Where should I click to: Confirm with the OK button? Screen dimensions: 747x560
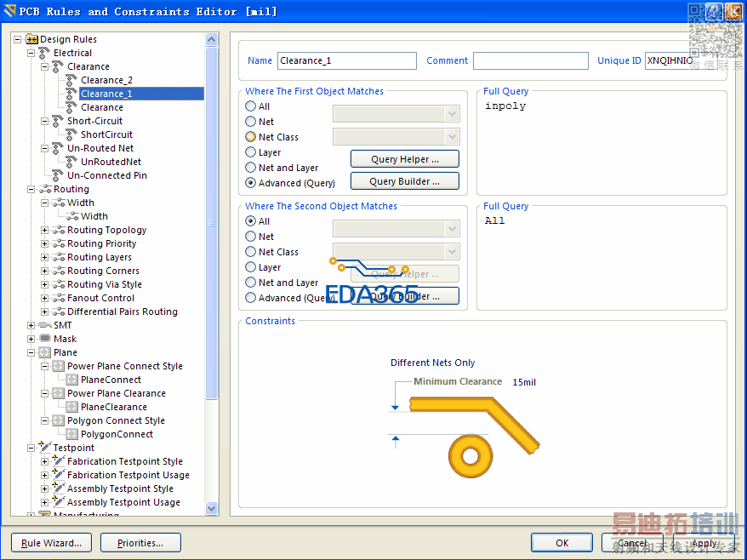pos(562,543)
